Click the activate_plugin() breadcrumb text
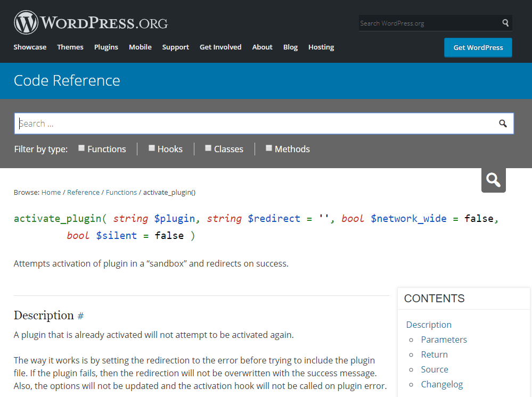 (x=169, y=192)
